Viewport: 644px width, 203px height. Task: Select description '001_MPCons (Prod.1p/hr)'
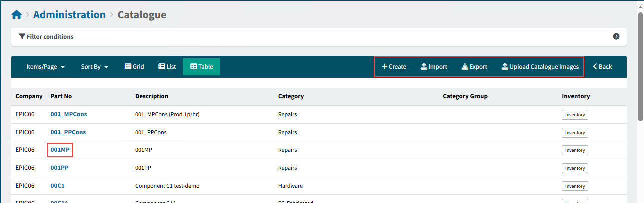[x=168, y=114]
